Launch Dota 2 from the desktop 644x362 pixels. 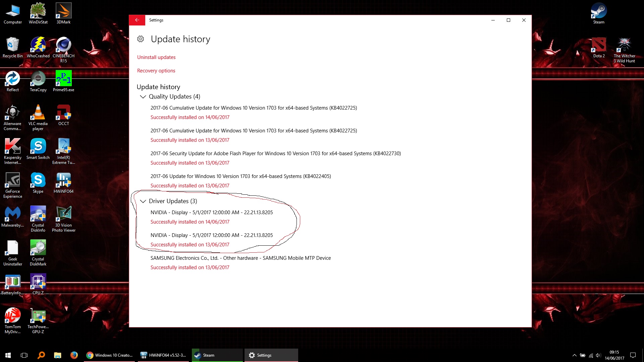coord(599,48)
